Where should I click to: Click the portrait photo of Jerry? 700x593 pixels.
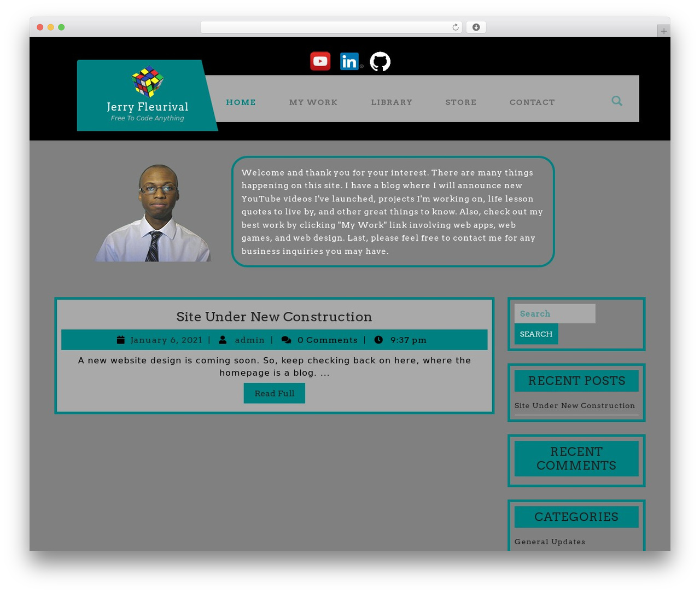pyautogui.click(x=153, y=213)
